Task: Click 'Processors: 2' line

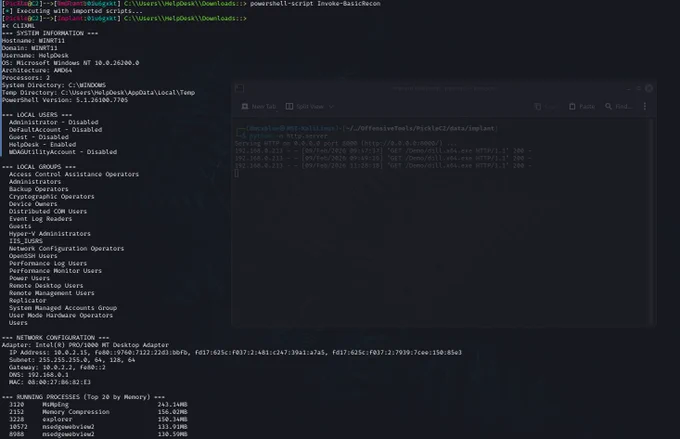Action: (26, 77)
